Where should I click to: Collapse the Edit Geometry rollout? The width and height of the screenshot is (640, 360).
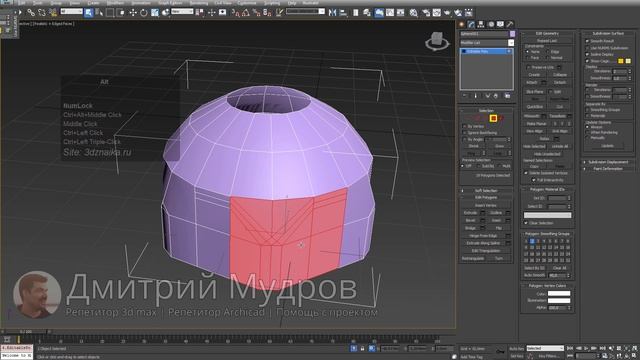(x=547, y=33)
